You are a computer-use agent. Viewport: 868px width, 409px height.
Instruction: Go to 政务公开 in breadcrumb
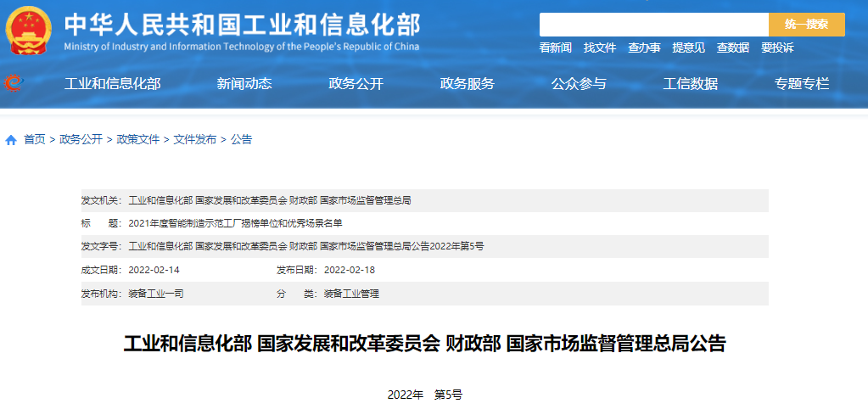click(81, 139)
